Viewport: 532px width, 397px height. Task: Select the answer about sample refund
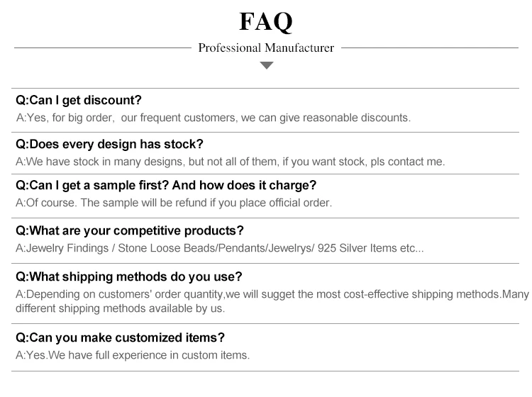tap(174, 203)
